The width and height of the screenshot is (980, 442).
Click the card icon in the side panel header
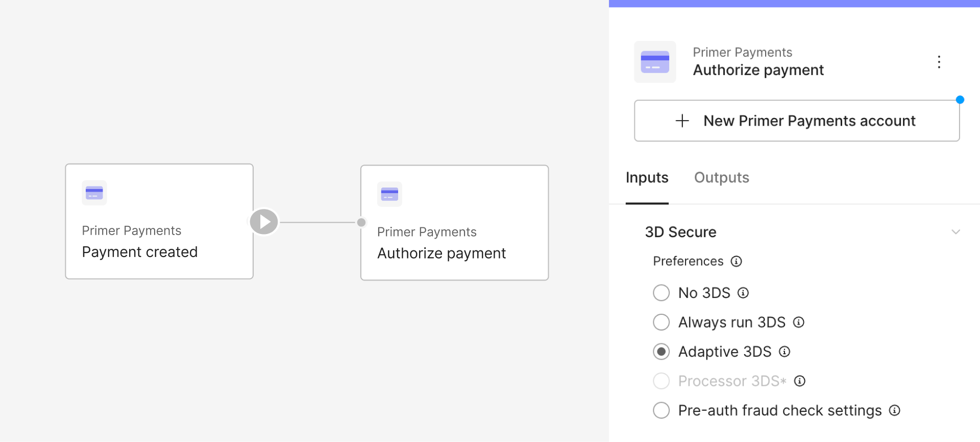[x=655, y=62]
